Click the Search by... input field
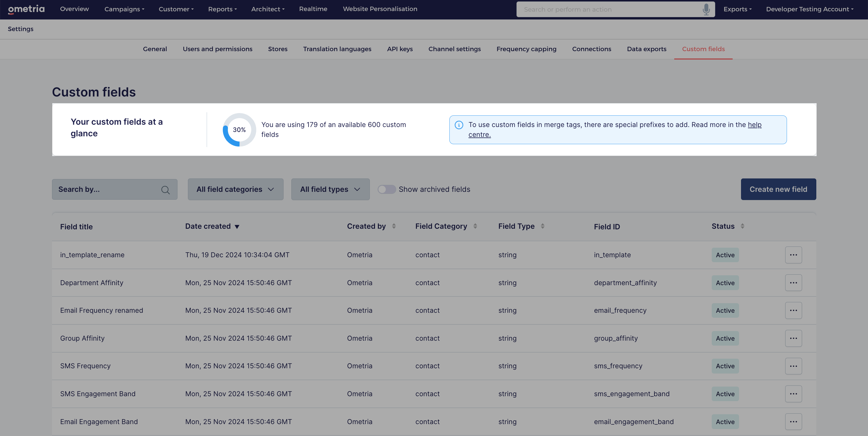 click(114, 189)
